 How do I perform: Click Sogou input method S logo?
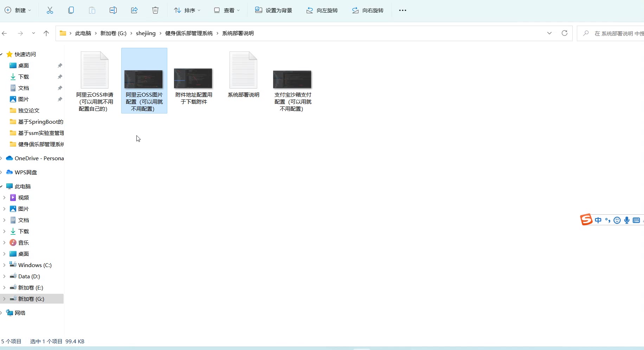586,220
